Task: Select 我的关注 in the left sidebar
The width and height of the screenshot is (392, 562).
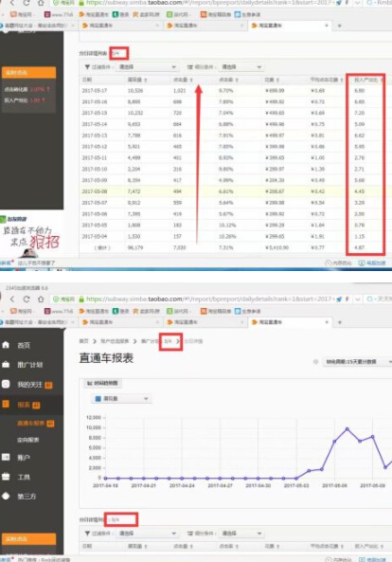Action: [29, 385]
